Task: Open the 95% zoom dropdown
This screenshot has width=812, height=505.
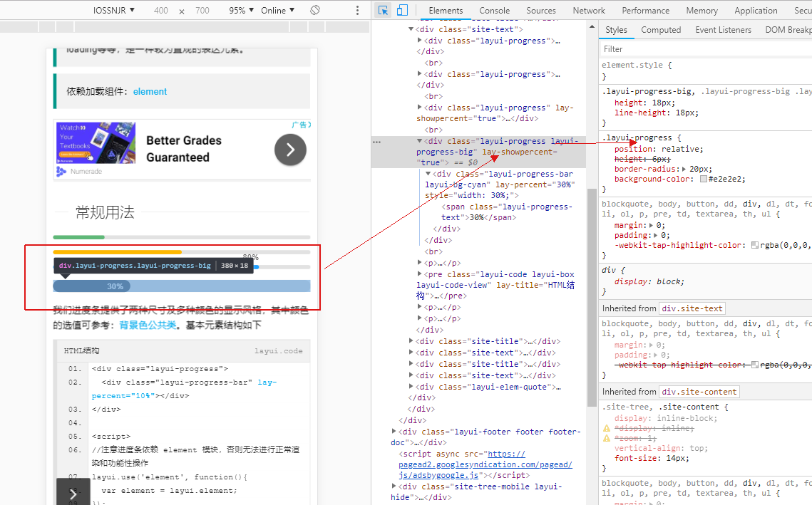Action: click(242, 11)
